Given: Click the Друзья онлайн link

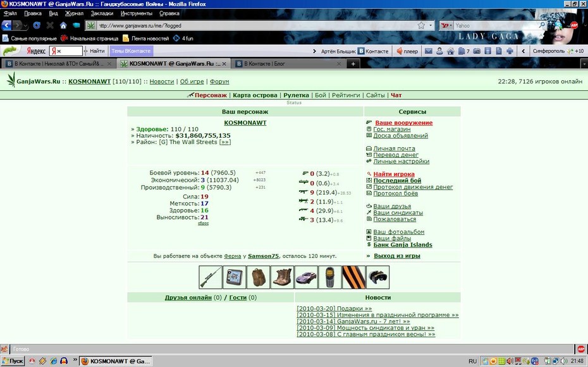Looking at the screenshot, I should point(188,298).
